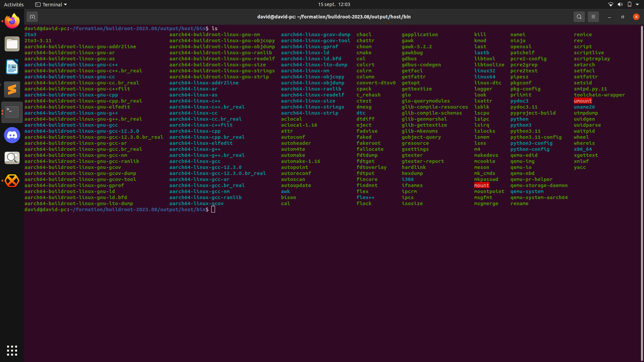This screenshot has width=644, height=362.
Task: Click the uname26 entry
Action: coord(584,107)
